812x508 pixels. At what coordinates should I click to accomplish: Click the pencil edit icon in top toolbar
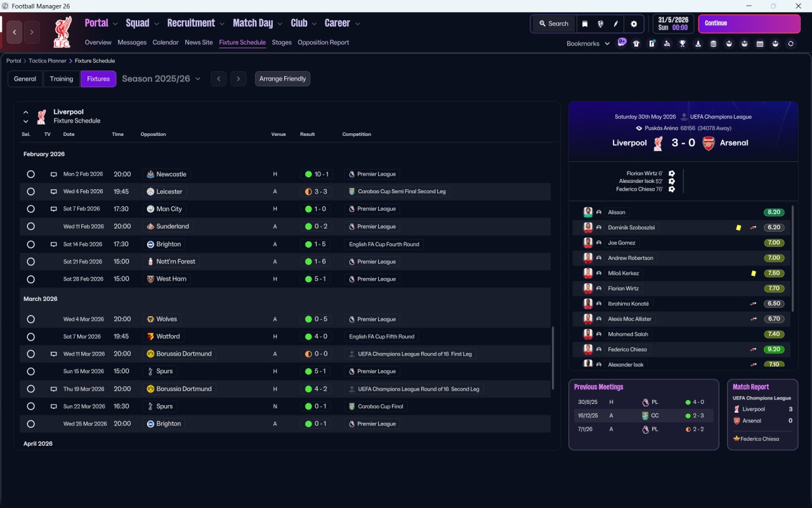[x=615, y=23]
